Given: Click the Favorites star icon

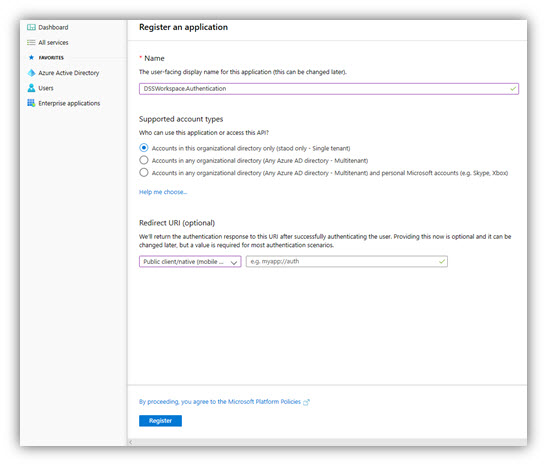Looking at the screenshot, I should pyautogui.click(x=31, y=58).
